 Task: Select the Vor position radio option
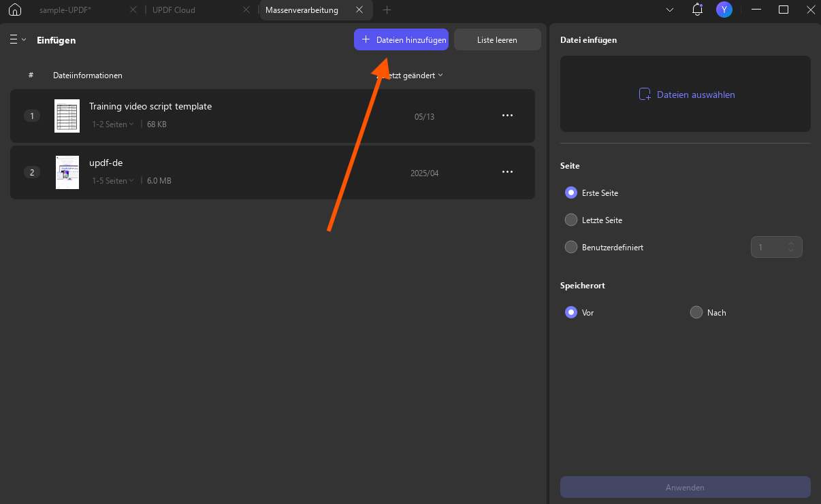click(x=571, y=313)
